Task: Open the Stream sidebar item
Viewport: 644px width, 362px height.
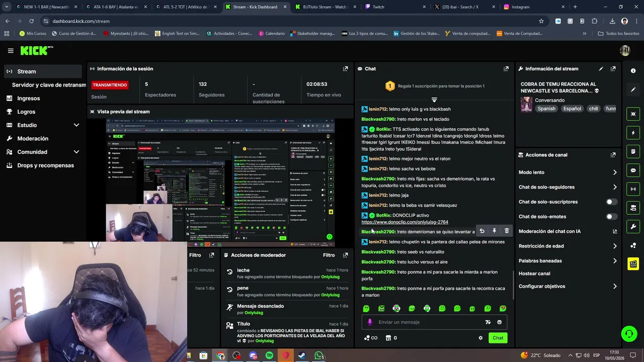Action: pos(42,71)
